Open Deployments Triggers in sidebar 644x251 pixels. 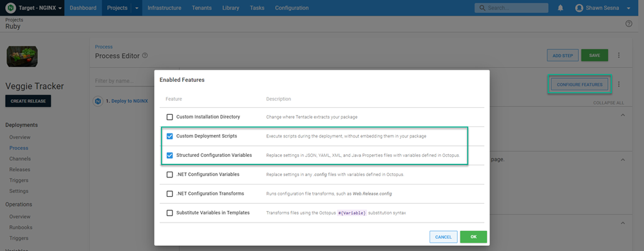[19, 180]
